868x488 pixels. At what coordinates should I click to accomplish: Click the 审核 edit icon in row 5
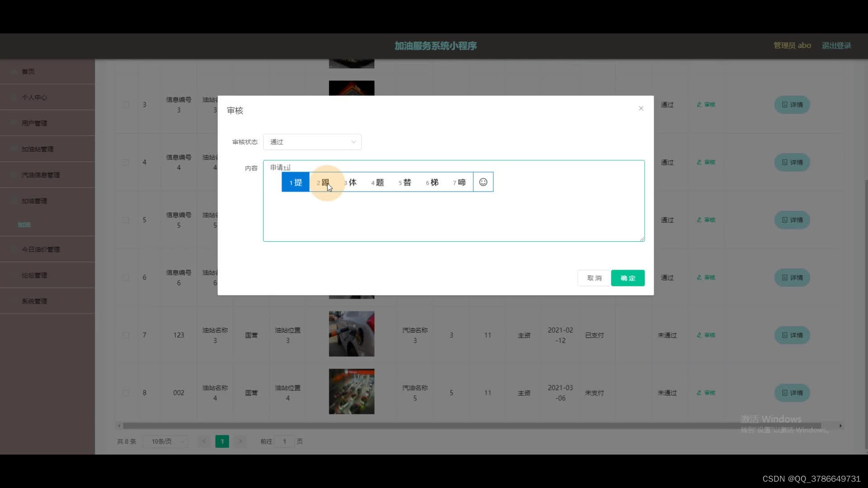(x=706, y=220)
